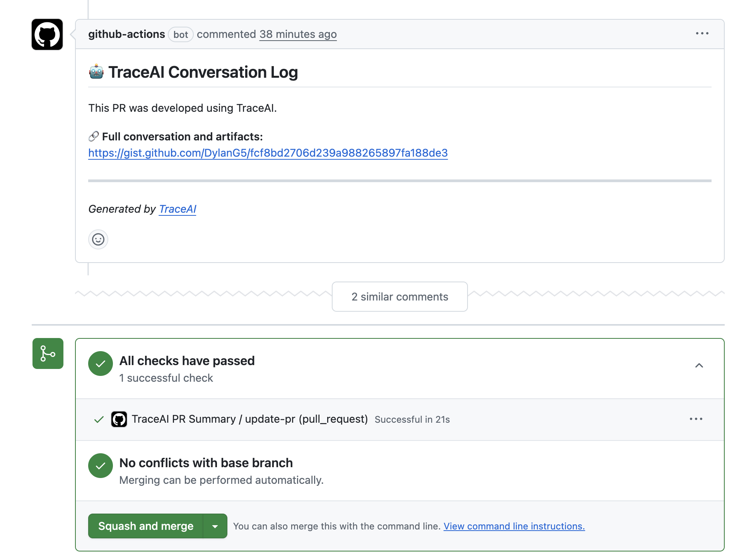The width and height of the screenshot is (751, 560).
Task: Open the comment options ellipsis menu
Action: (x=702, y=34)
